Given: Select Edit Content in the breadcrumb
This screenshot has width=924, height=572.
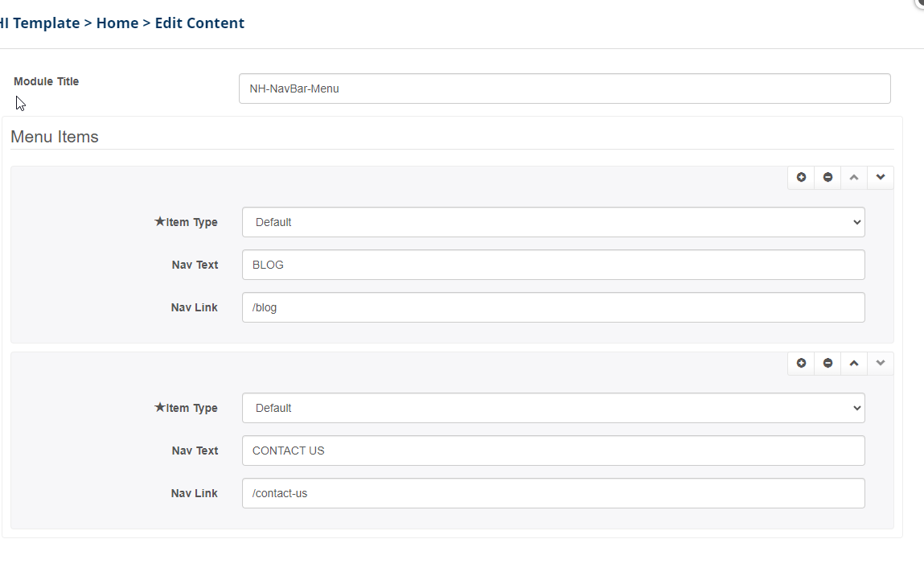Looking at the screenshot, I should tap(199, 23).
